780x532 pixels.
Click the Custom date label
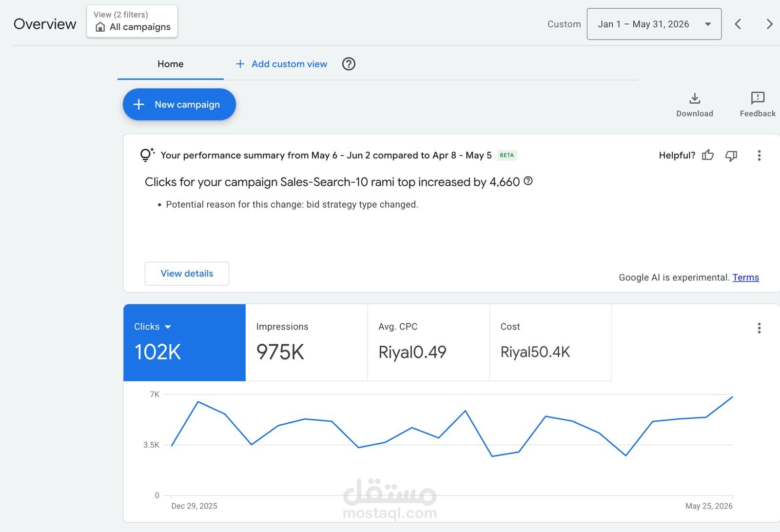[x=564, y=24]
